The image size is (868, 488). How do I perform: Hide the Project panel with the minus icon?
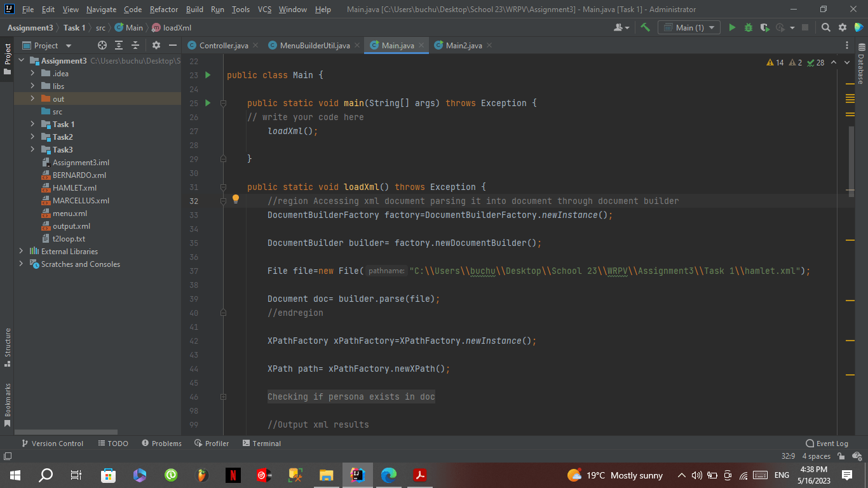tap(172, 45)
